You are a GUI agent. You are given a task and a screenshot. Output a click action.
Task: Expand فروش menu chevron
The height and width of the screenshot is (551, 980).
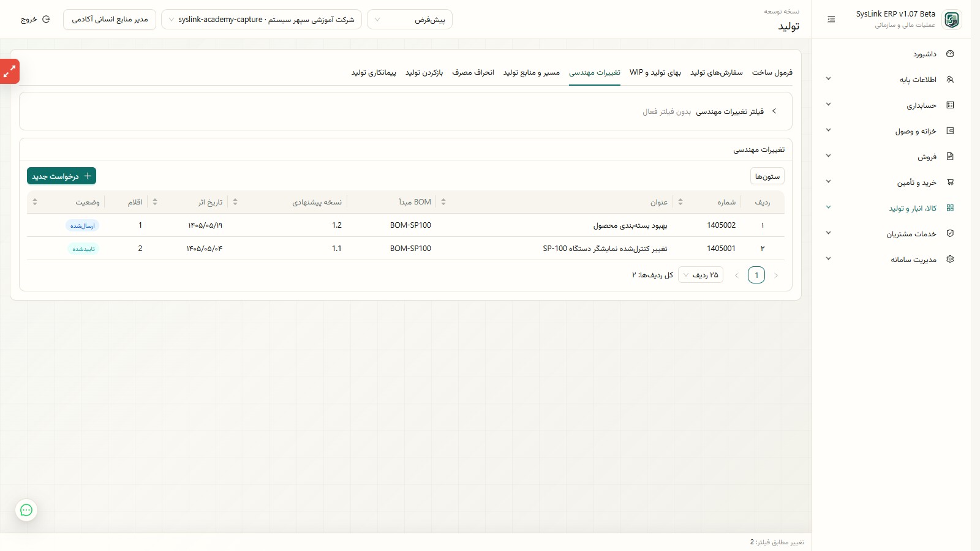[828, 156]
